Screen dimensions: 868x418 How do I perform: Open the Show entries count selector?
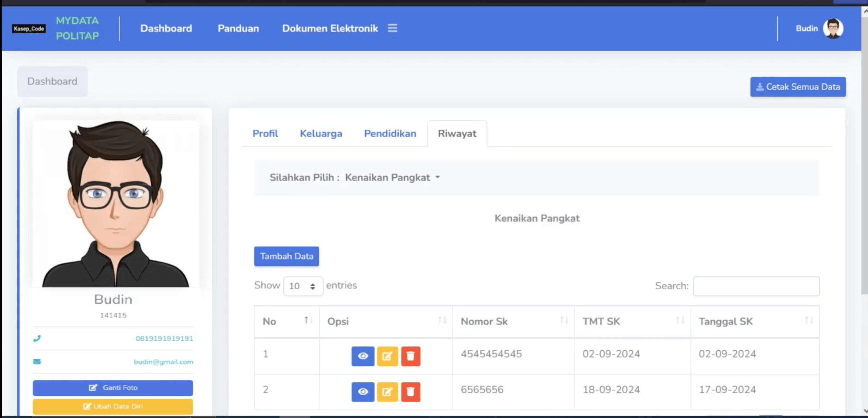pos(303,286)
